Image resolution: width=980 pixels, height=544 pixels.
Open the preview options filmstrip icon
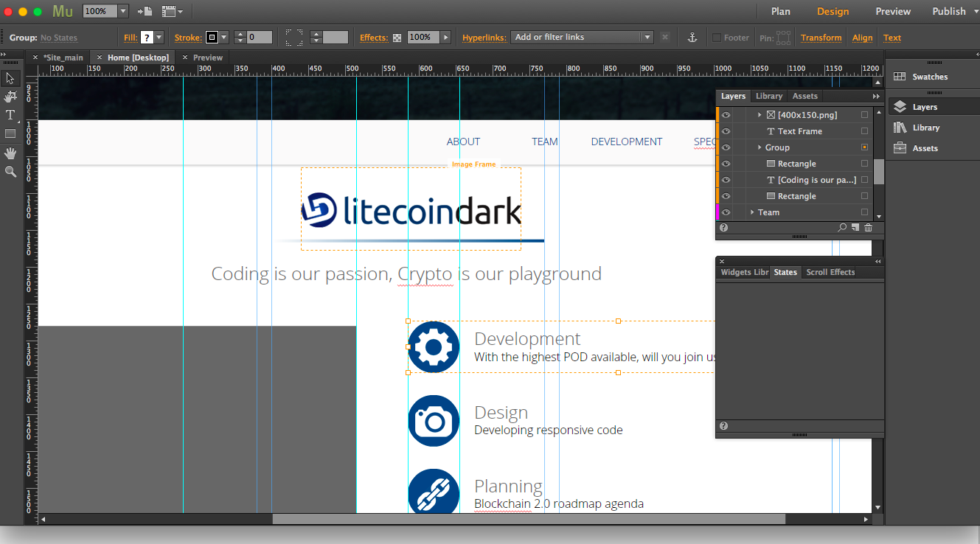point(172,11)
